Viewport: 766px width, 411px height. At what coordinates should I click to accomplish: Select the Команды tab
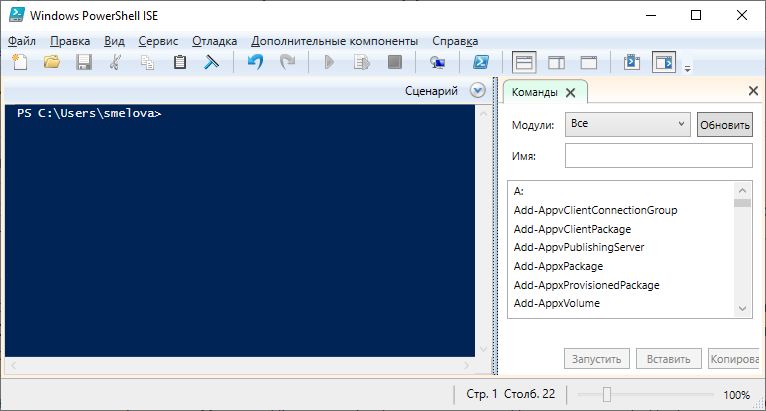point(534,92)
